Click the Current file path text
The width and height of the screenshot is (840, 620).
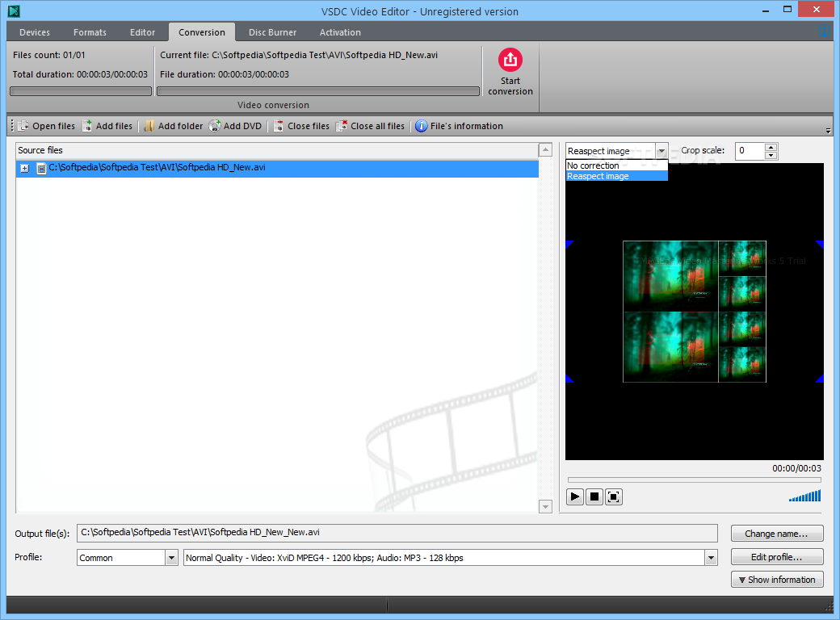[299, 55]
